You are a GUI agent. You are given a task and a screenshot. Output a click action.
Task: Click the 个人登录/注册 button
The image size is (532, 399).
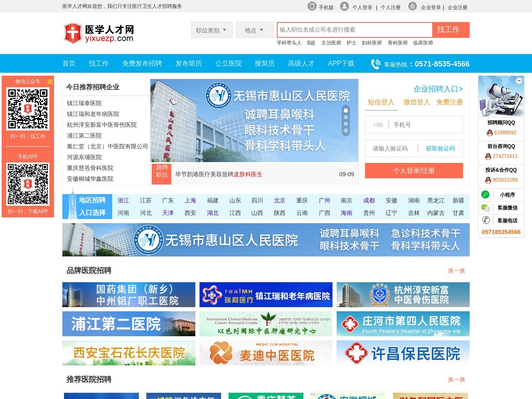[x=414, y=170]
